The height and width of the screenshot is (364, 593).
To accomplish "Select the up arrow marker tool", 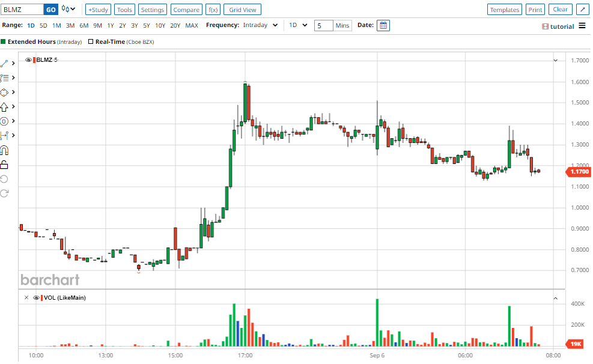I will point(4,107).
